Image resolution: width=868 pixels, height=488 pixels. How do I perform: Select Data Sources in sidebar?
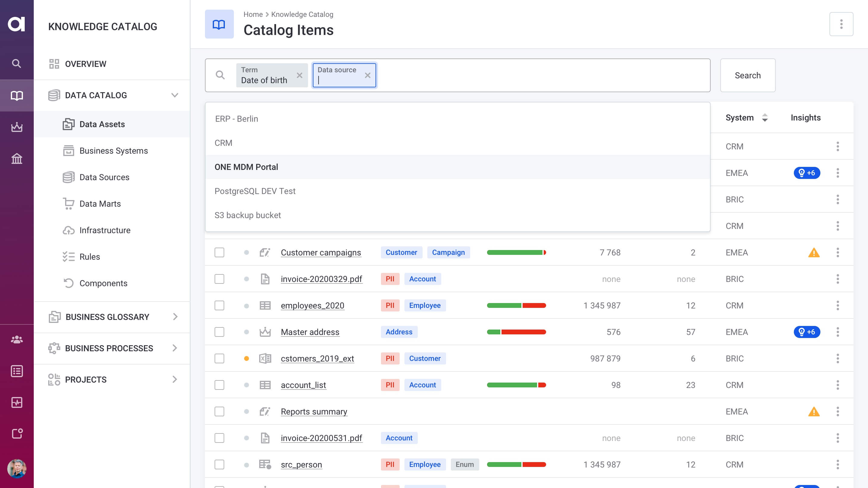coord(104,177)
